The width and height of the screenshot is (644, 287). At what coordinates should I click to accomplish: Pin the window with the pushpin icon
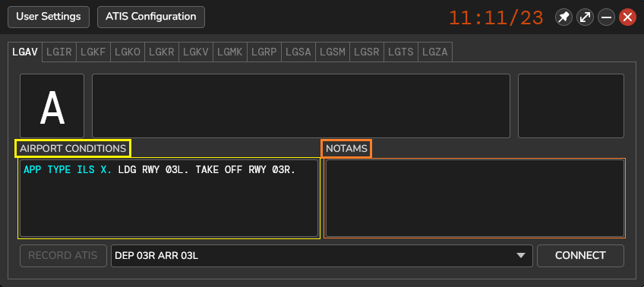click(563, 17)
